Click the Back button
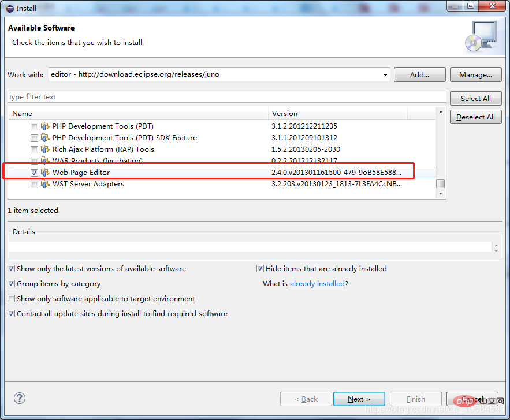This screenshot has height=420, width=510. [306, 399]
